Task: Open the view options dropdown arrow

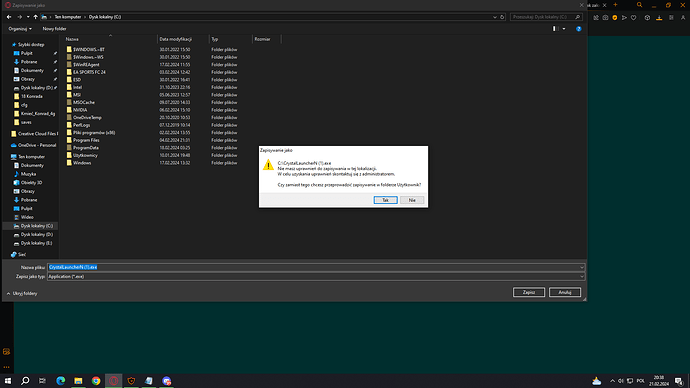Action: (x=564, y=29)
